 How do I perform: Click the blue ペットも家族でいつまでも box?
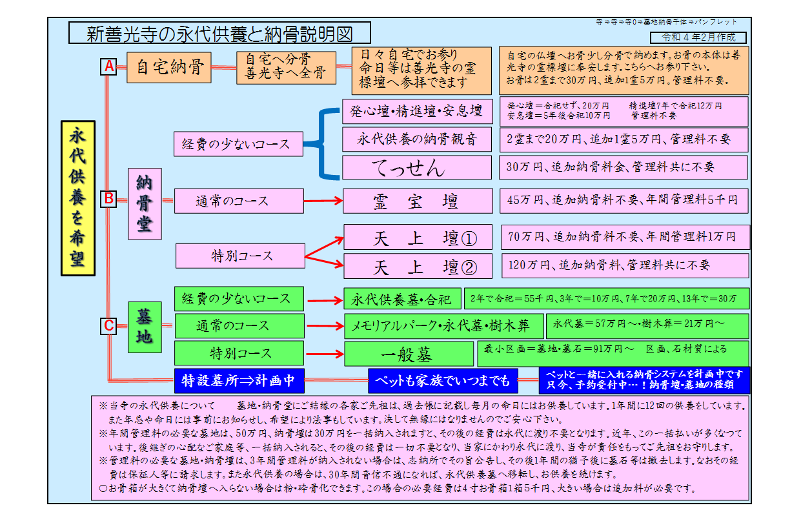[443, 380]
